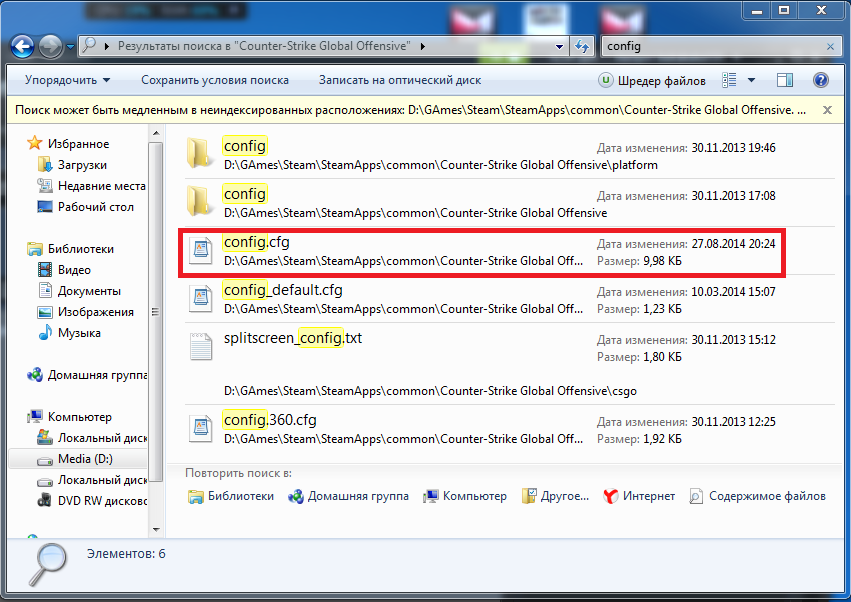Click the star icon next to Избранное
Screen dimensions: 851x602
[x=35, y=143]
